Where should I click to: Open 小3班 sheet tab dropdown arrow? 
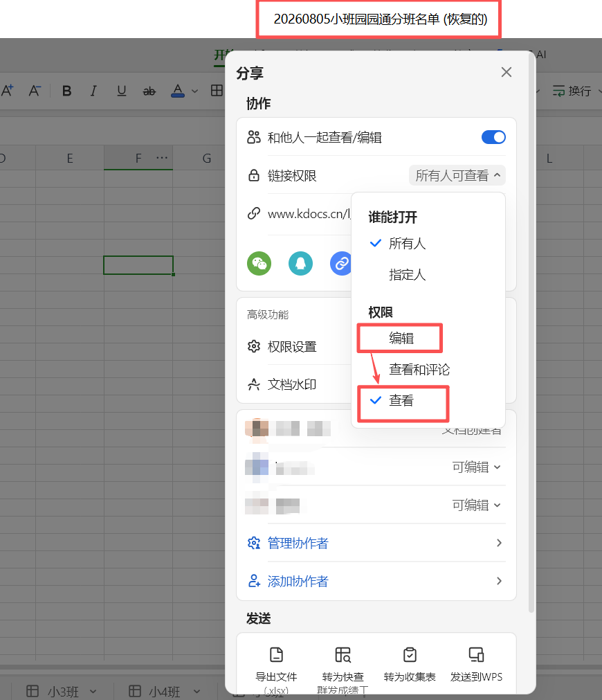pyautogui.click(x=93, y=692)
